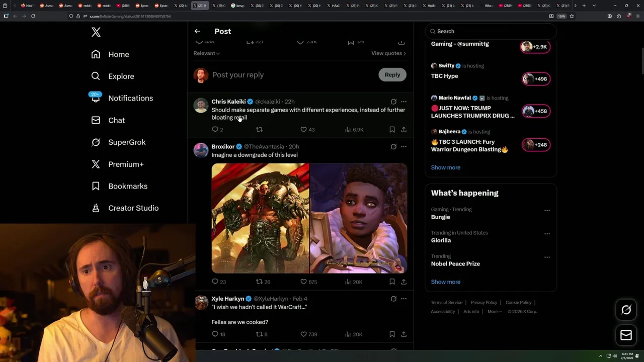Click the back arrow beside Post
This screenshot has height=362, width=644.
(197, 31)
